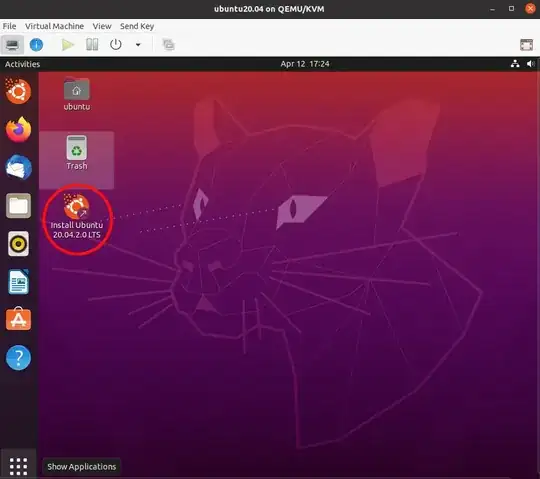
Task: Open virtual hardware details info icon
Action: pyautogui.click(x=36, y=45)
